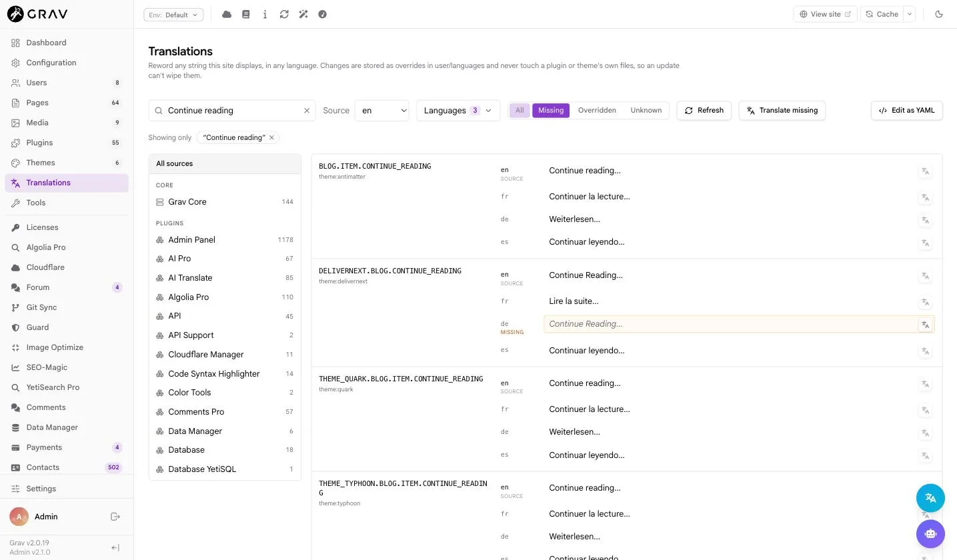Click translate icon for Lire la suite row
The image size is (957, 560).
(x=925, y=302)
